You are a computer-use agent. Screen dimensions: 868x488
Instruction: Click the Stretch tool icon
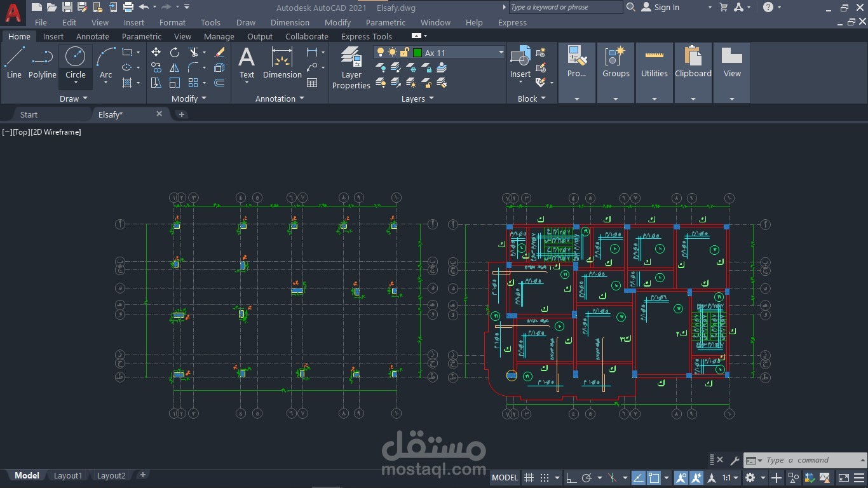tap(156, 83)
